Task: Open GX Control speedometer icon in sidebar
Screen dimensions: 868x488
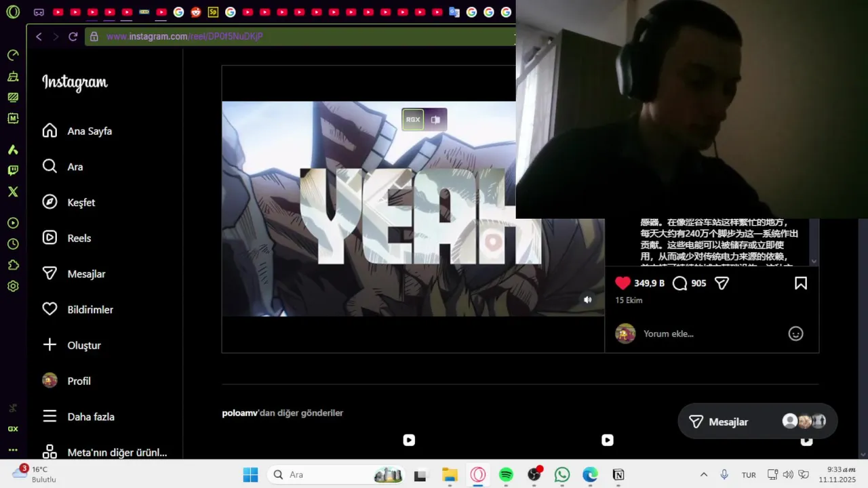Action: pos(13,55)
